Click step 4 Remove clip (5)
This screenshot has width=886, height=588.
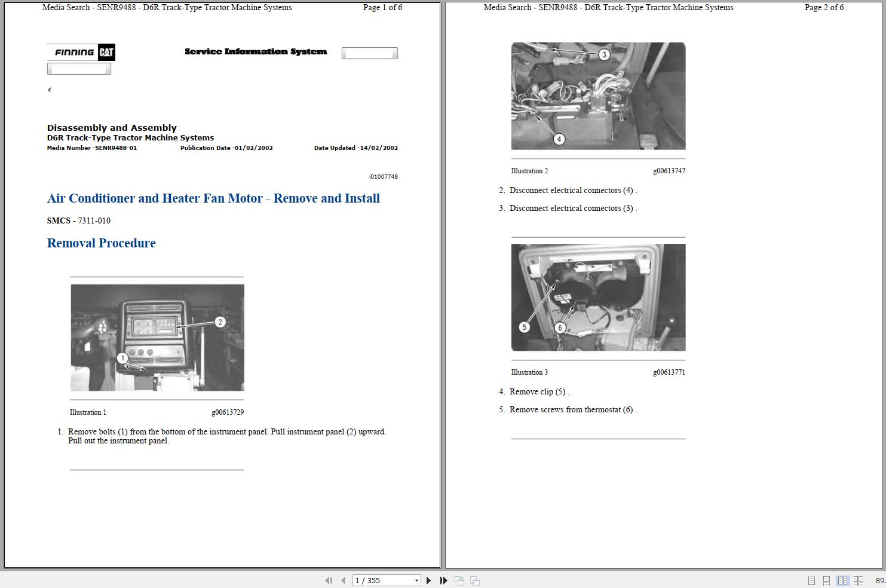point(539,392)
